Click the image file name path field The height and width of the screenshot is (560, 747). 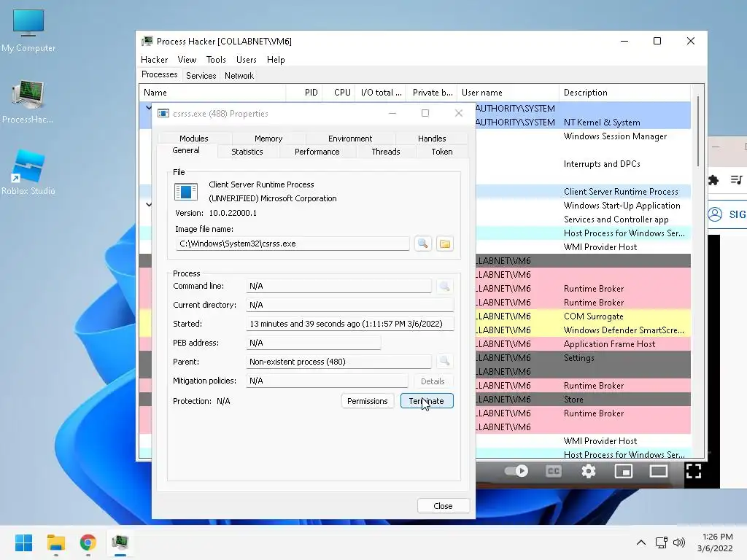(293, 244)
